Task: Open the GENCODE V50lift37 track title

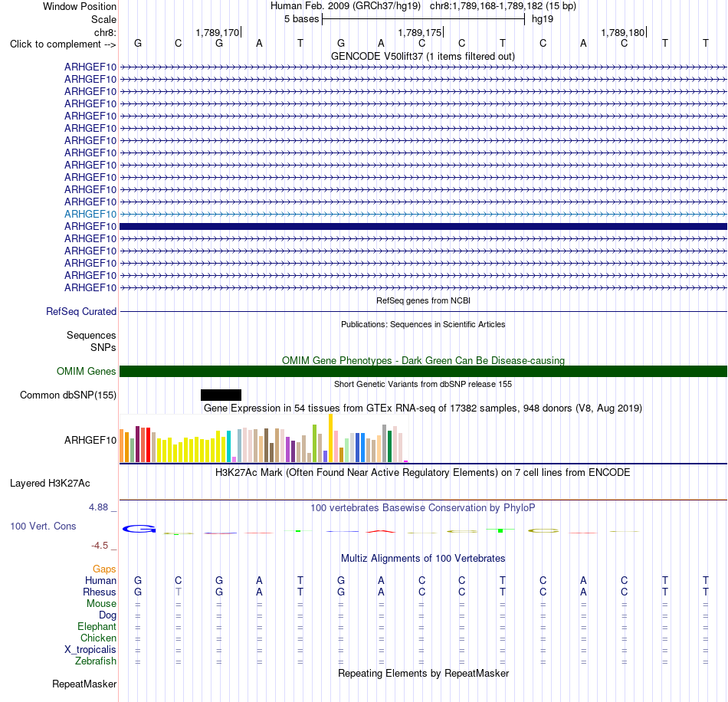Action: (x=422, y=56)
